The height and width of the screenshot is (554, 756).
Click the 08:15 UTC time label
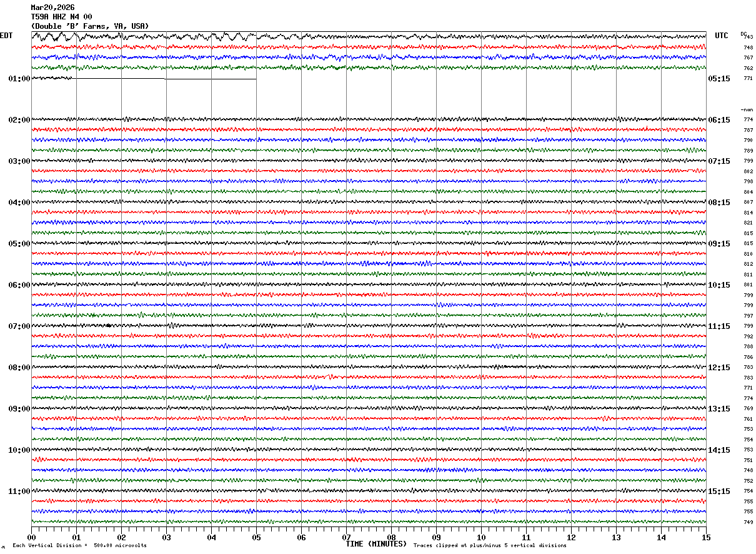[719, 203]
